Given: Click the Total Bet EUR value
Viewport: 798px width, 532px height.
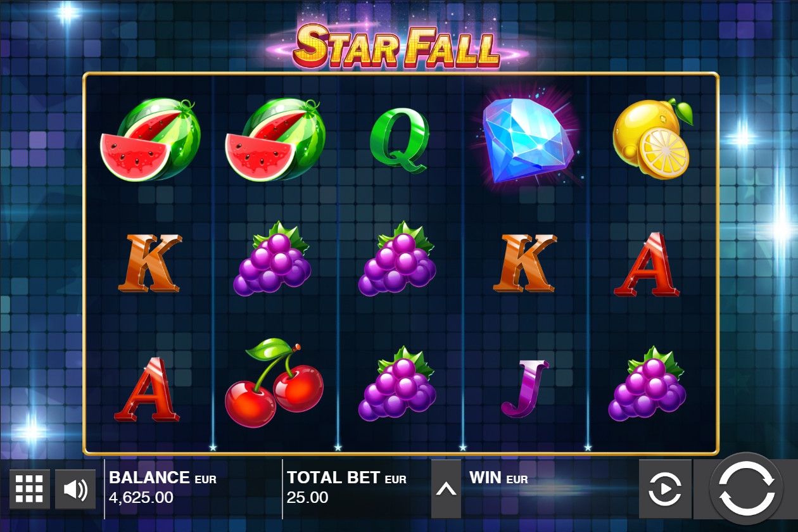Looking at the screenshot, I should click(x=308, y=497).
